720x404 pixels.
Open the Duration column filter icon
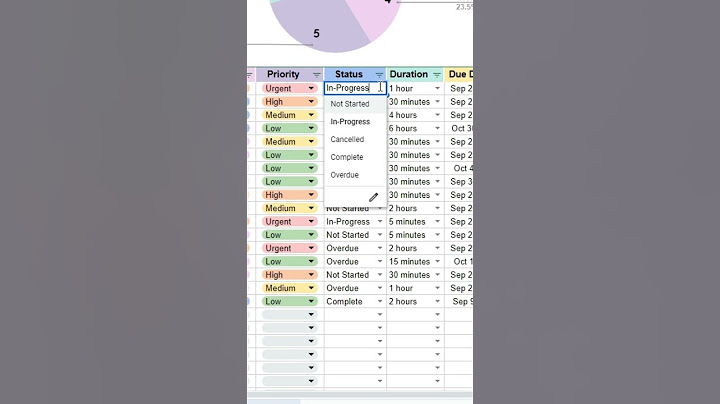437,75
